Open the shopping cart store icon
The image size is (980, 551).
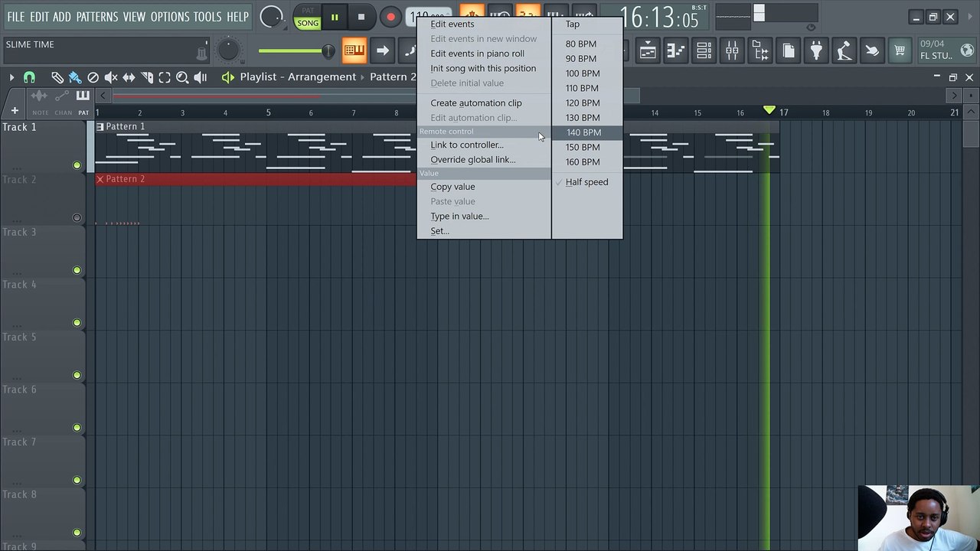900,51
